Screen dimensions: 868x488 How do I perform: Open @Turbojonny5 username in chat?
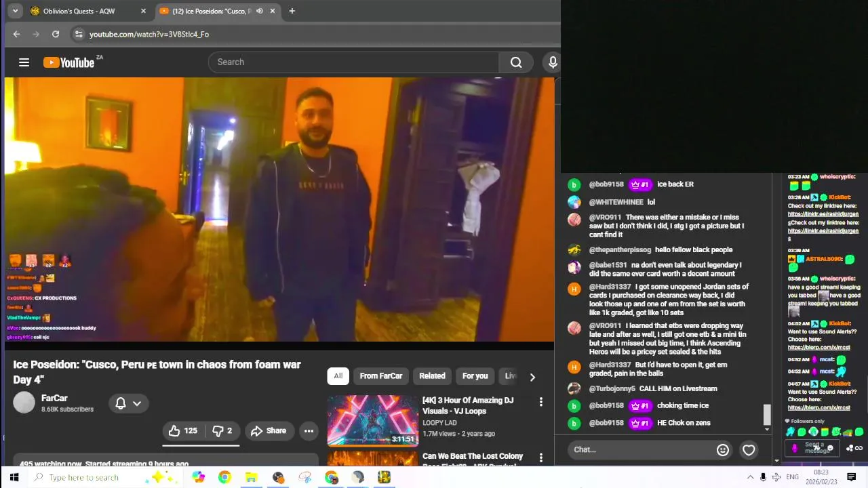point(612,388)
